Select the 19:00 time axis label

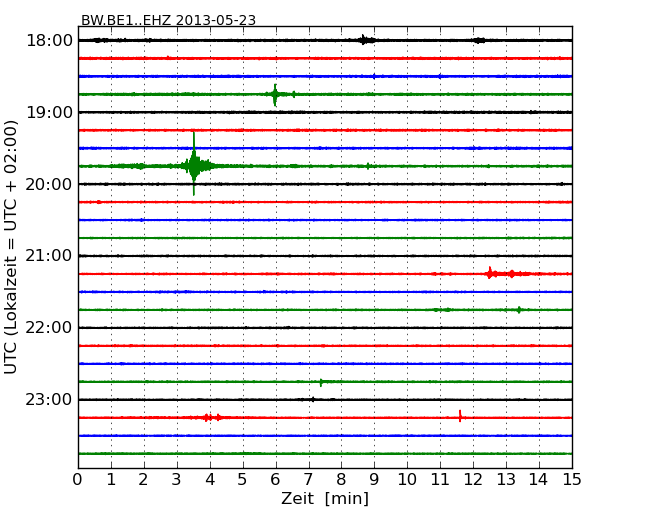click(49, 112)
